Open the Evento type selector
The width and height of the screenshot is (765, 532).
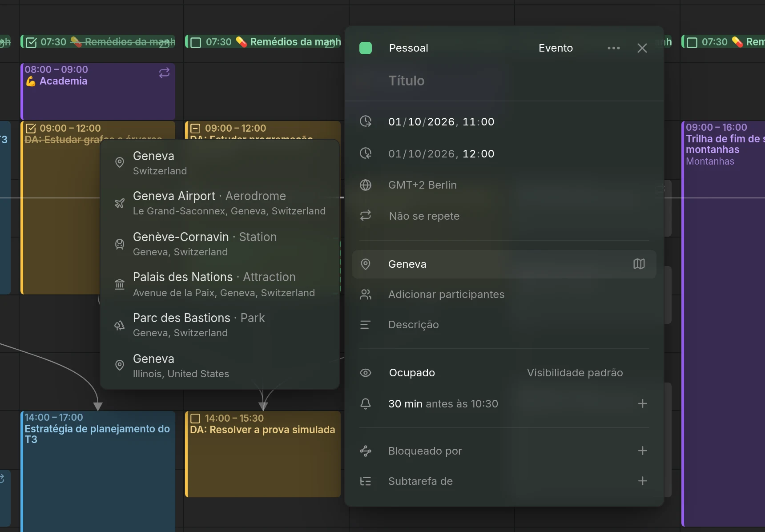pyautogui.click(x=556, y=48)
